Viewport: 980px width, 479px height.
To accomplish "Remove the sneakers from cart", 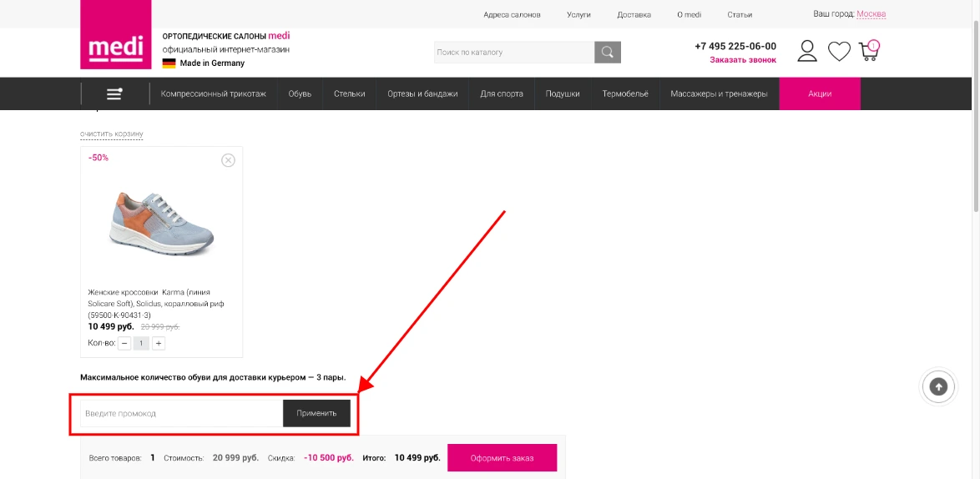I will coord(228,160).
